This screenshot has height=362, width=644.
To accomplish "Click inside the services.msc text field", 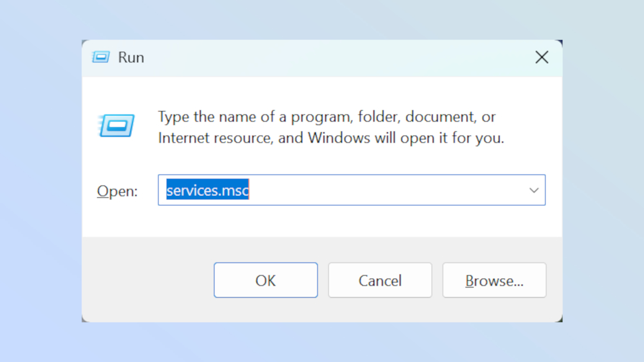I will pyautogui.click(x=322, y=190).
